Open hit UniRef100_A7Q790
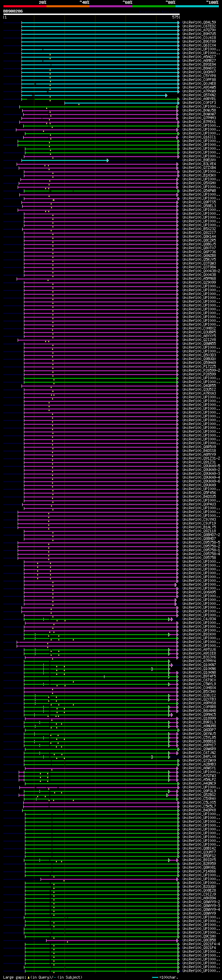 [199, 30]
